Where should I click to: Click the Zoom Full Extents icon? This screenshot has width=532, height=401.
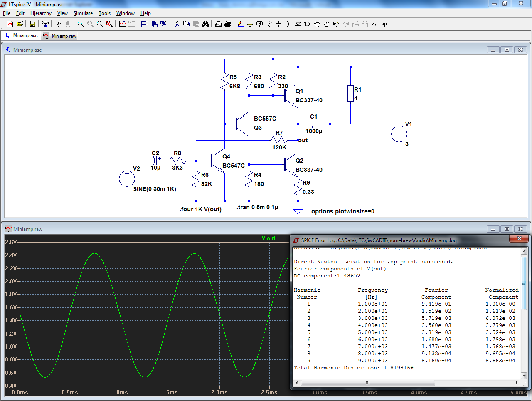coord(109,24)
